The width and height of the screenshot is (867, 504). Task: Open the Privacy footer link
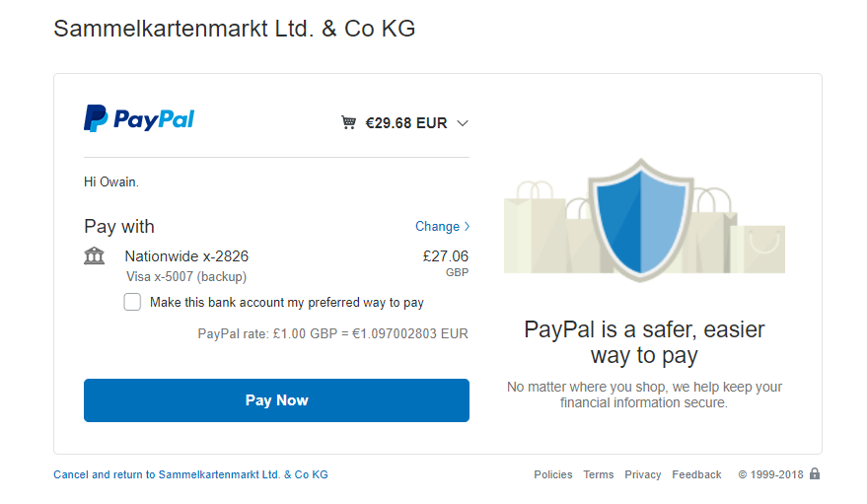[642, 474]
